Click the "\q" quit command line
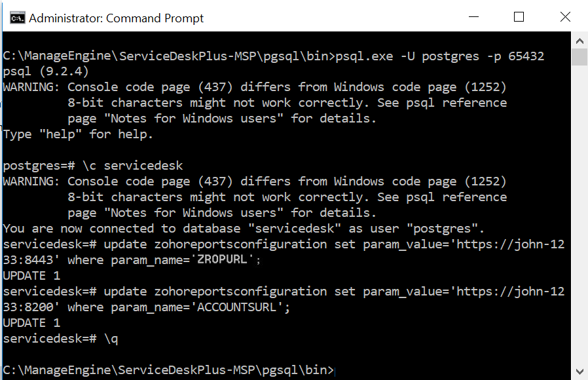 [x=111, y=339]
